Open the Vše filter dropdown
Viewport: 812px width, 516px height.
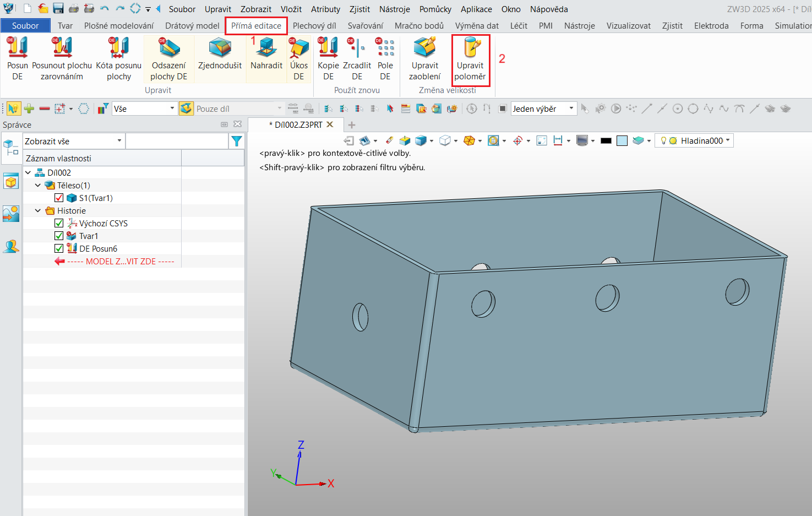(x=144, y=108)
